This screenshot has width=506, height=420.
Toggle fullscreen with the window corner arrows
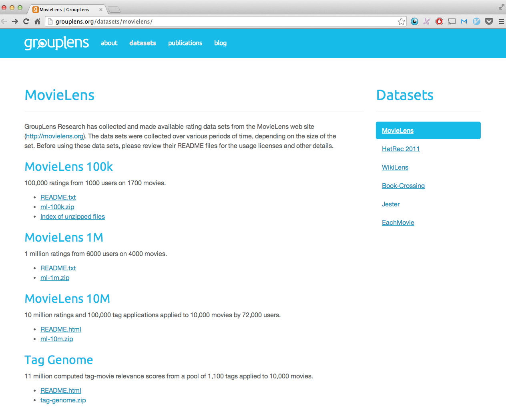coord(501,7)
